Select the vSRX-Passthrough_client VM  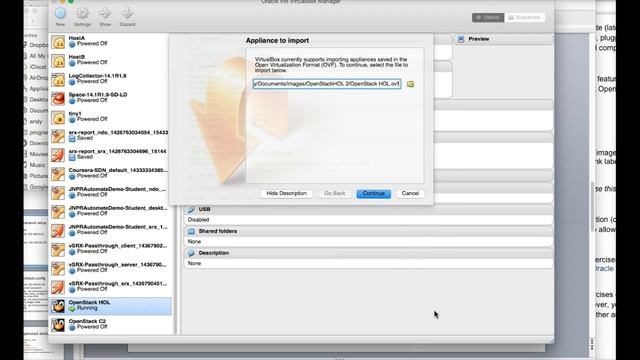pos(110,249)
